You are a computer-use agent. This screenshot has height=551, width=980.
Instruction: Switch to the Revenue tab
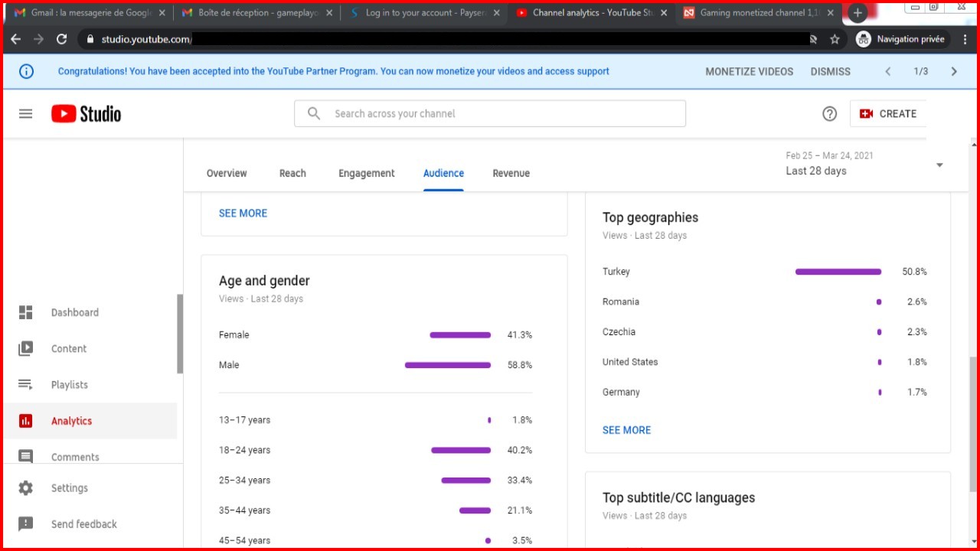pos(511,173)
